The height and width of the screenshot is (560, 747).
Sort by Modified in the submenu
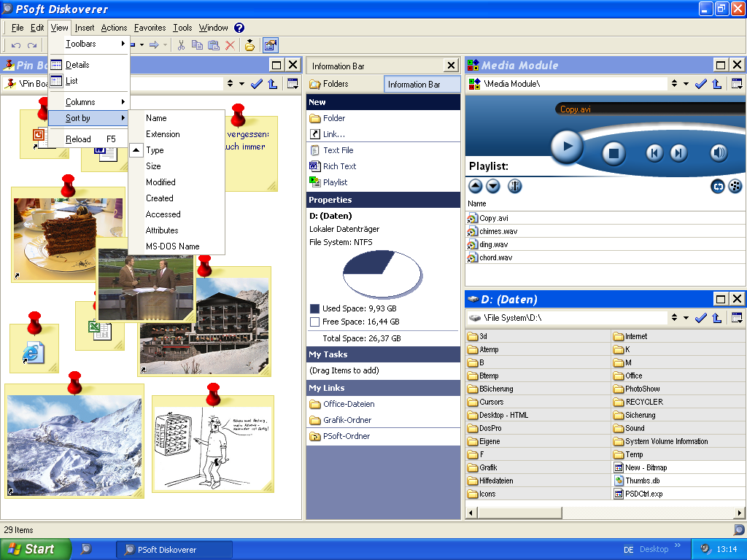160,182
